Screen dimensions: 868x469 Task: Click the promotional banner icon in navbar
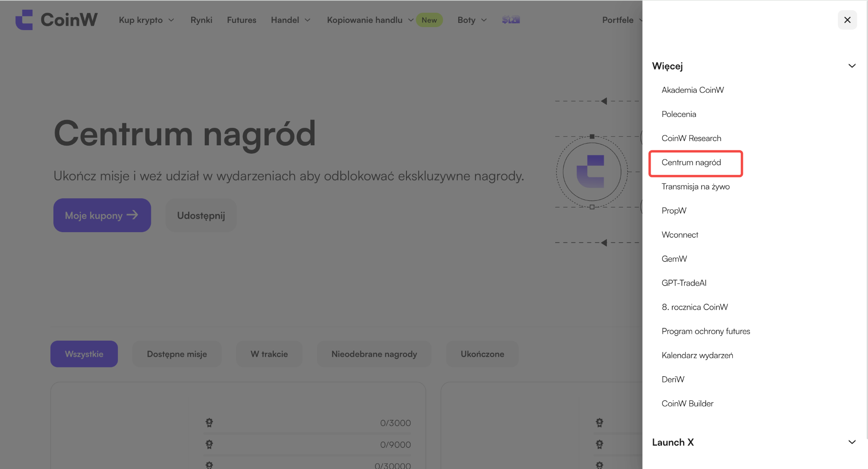(511, 20)
